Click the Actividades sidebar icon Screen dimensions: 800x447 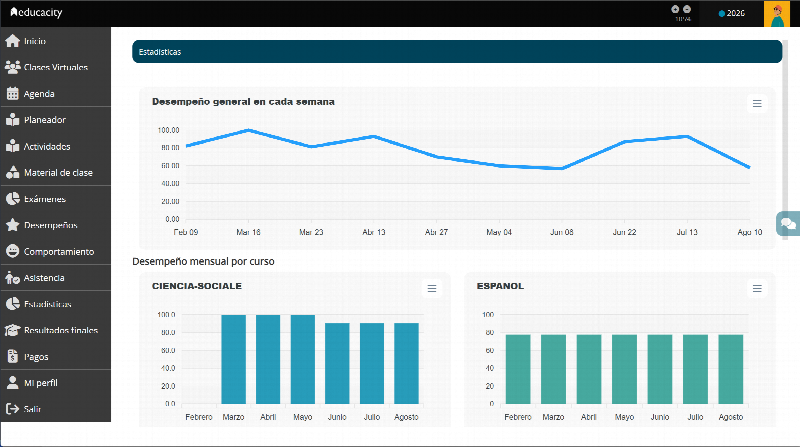coord(12,146)
